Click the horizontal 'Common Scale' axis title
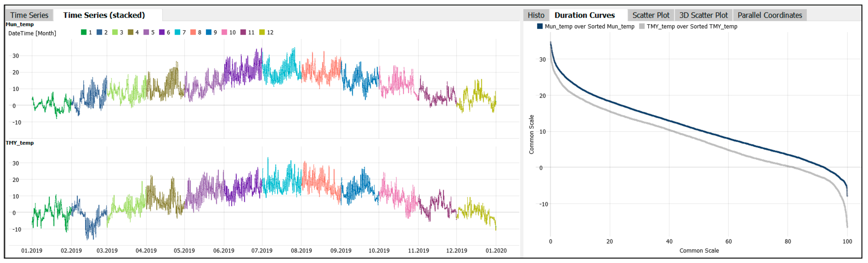Screen dimensions: 868x263 click(x=699, y=251)
